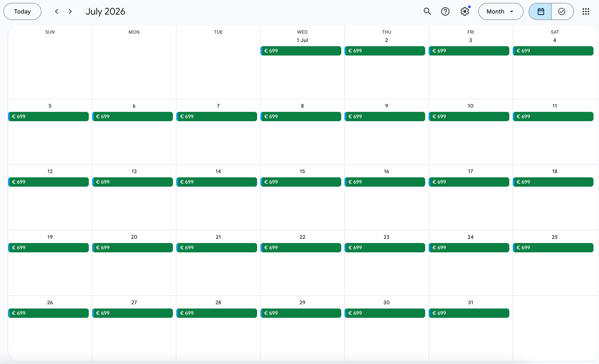Open the € 699 event on July 4
The image size is (599, 364).
tap(553, 51)
